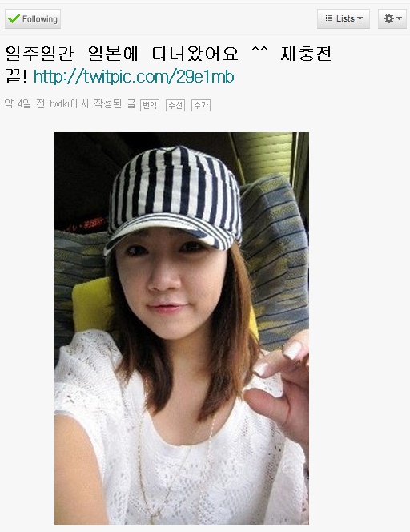This screenshot has width=410, height=532.
Task: Click the 약 4일 전 timestamp
Action: (x=24, y=104)
